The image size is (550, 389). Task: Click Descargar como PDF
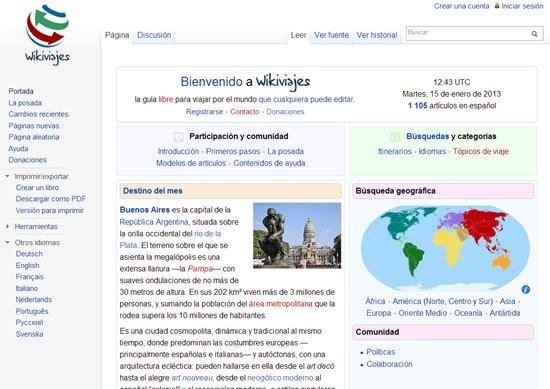51,199
